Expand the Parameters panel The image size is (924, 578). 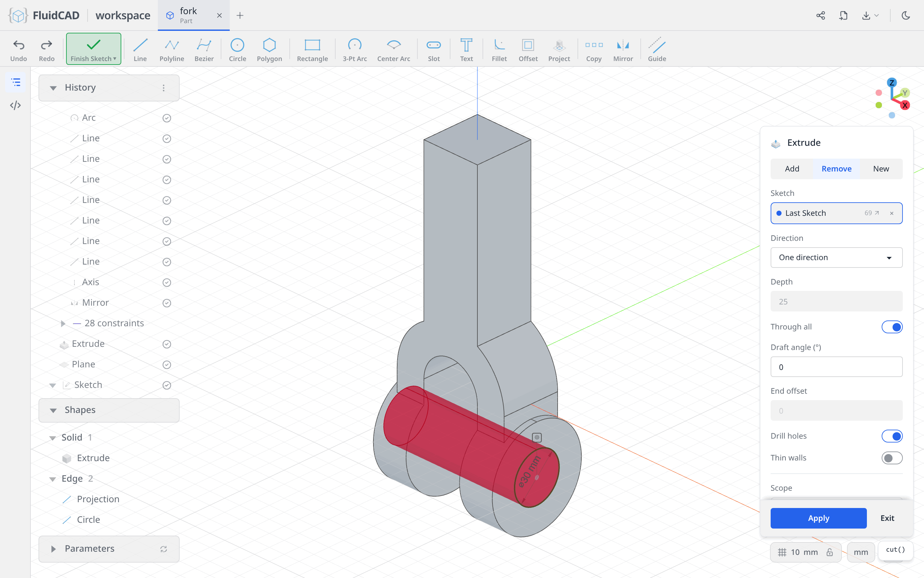(53, 549)
